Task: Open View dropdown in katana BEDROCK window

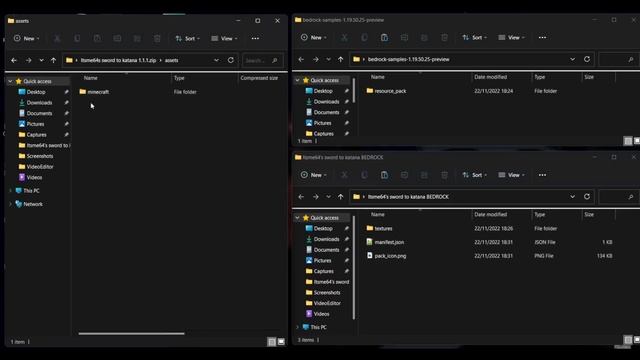Action: click(x=511, y=175)
